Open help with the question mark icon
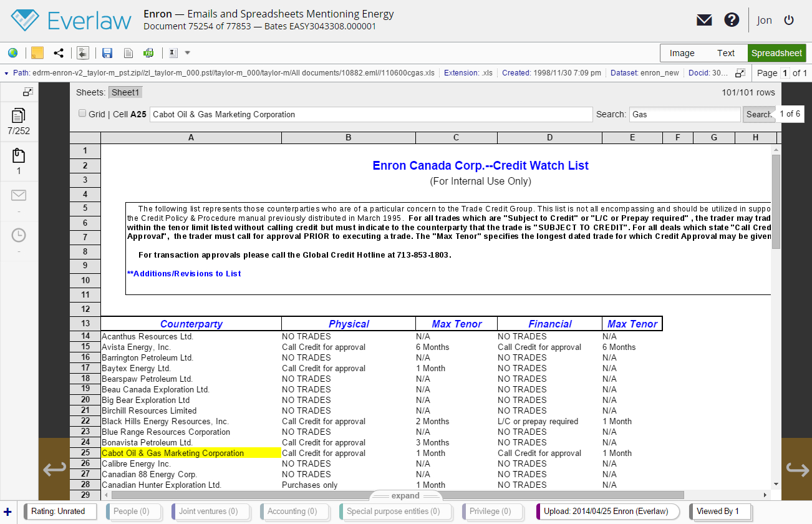Screen dimensions: 812x524 (731, 20)
